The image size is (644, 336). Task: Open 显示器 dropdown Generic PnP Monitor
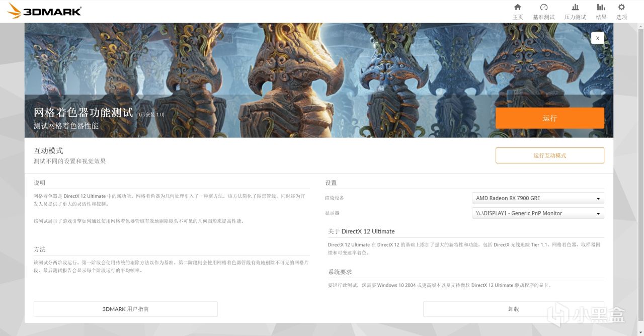click(x=538, y=213)
